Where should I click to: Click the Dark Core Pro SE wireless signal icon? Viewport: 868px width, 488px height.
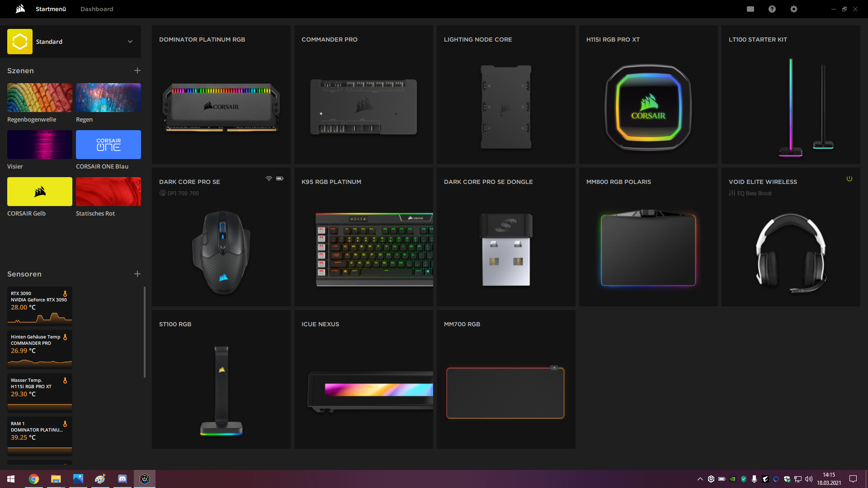pyautogui.click(x=269, y=178)
